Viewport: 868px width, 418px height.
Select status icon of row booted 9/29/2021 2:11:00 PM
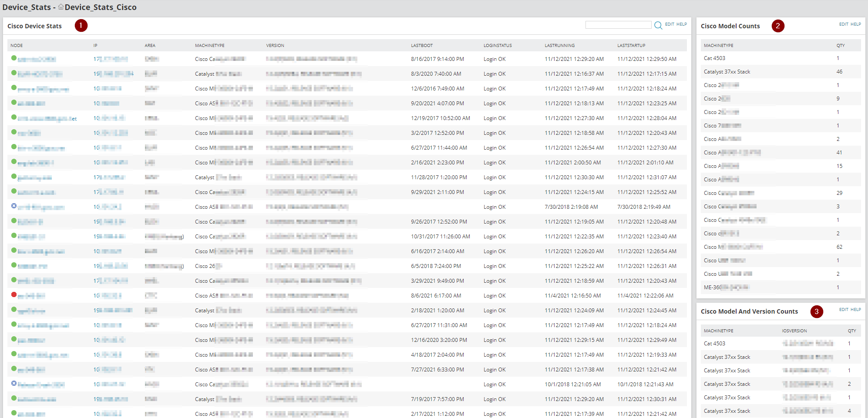(14, 191)
